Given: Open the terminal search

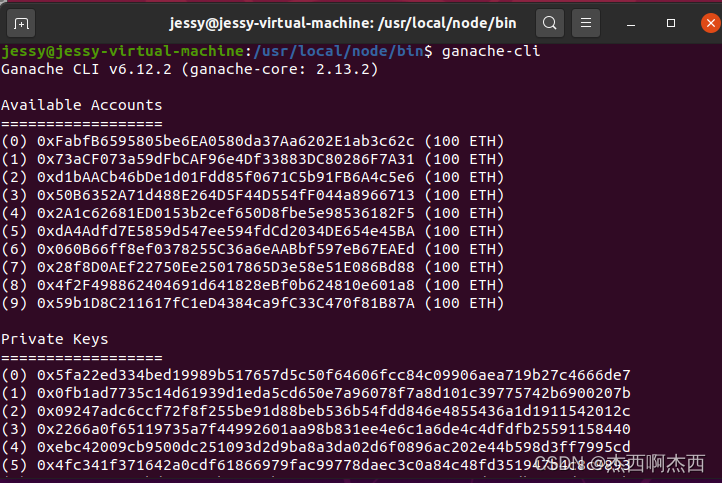Looking at the screenshot, I should coord(550,23).
